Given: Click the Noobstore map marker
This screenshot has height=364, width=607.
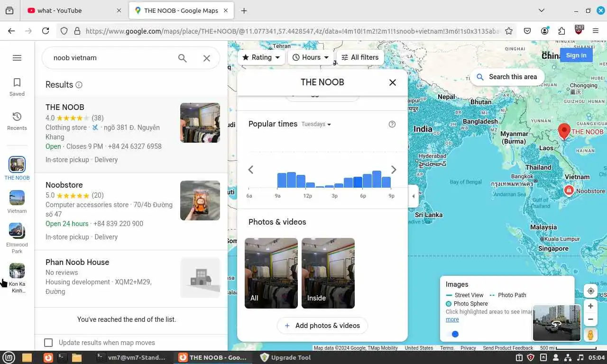Looking at the screenshot, I should (569, 191).
